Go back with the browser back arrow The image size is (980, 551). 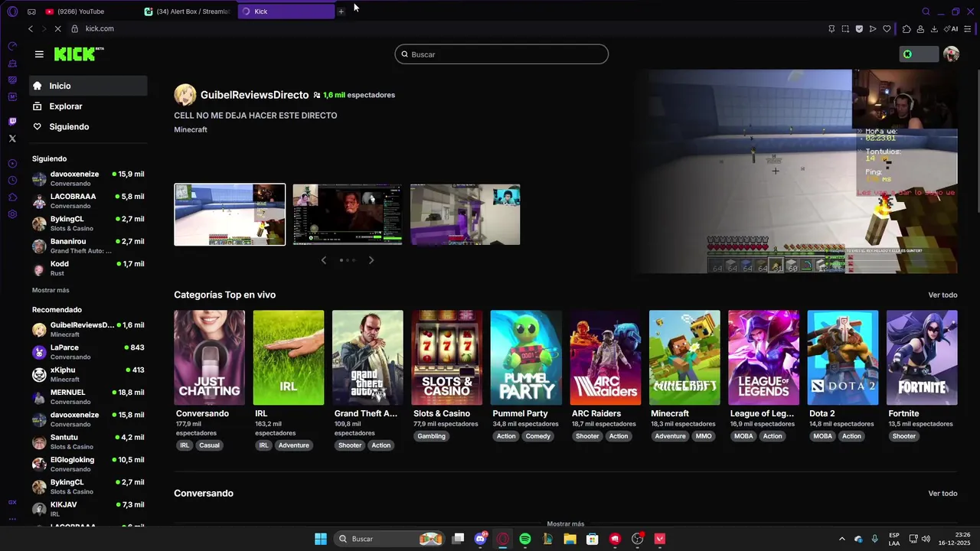[31, 28]
